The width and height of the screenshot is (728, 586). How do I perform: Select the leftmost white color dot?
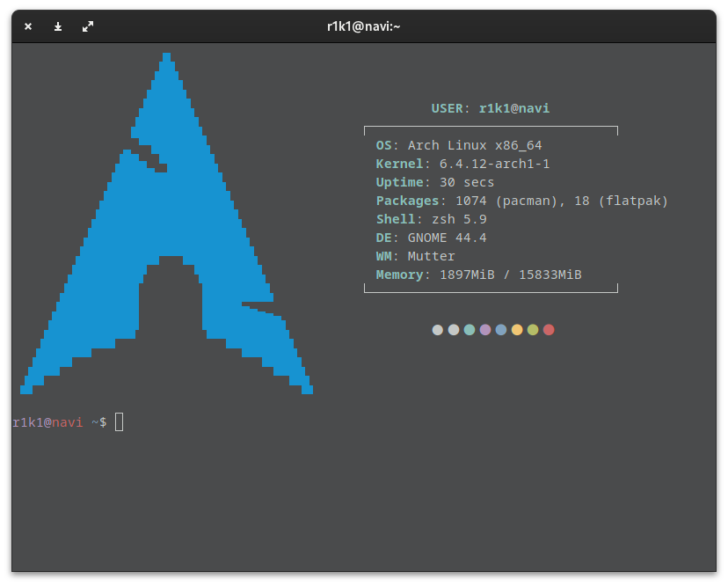[x=437, y=329]
